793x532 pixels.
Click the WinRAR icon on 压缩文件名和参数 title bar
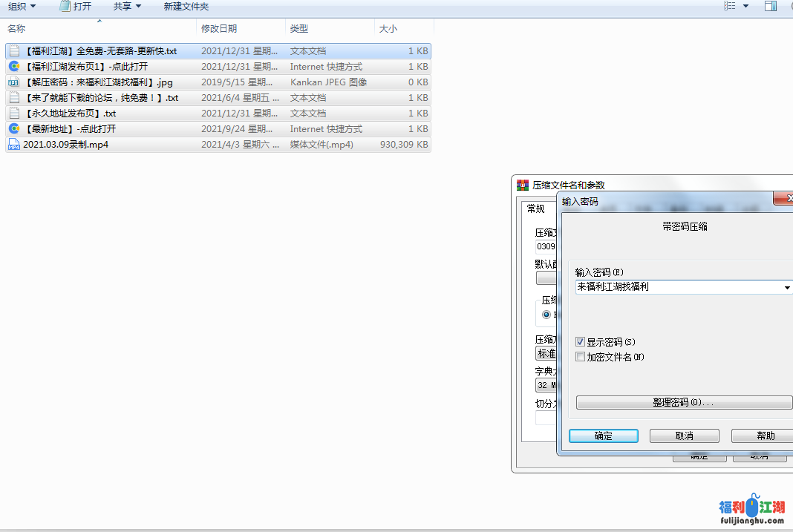(522, 185)
